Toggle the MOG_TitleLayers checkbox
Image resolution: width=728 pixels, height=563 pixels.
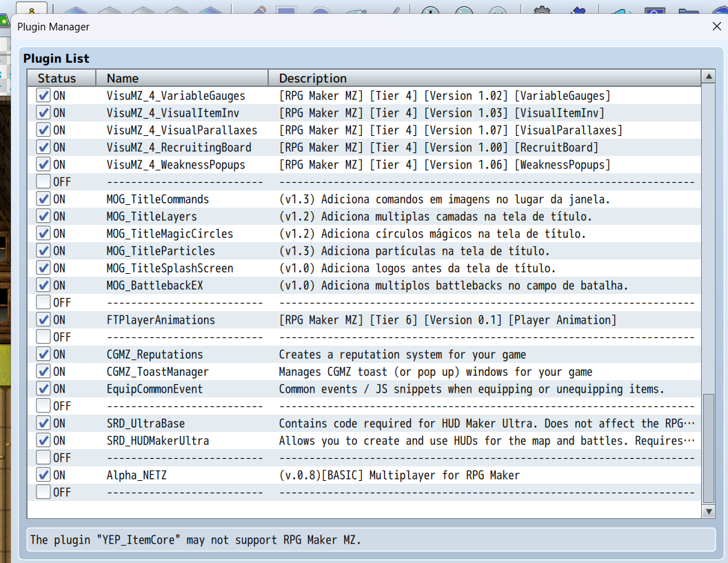43,217
